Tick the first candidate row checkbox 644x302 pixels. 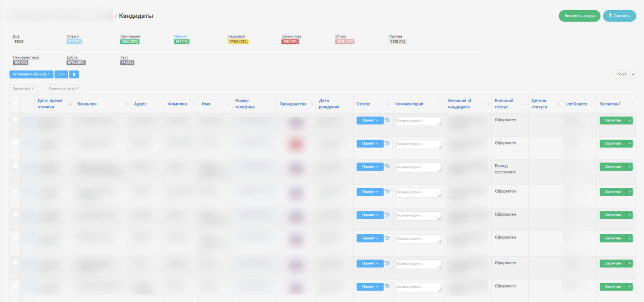(15, 120)
